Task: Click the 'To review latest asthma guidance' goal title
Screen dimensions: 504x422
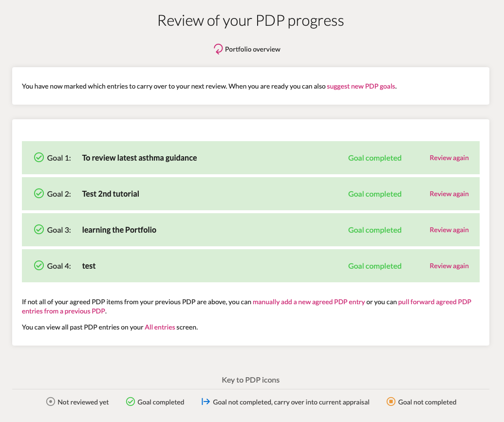Action: point(139,158)
